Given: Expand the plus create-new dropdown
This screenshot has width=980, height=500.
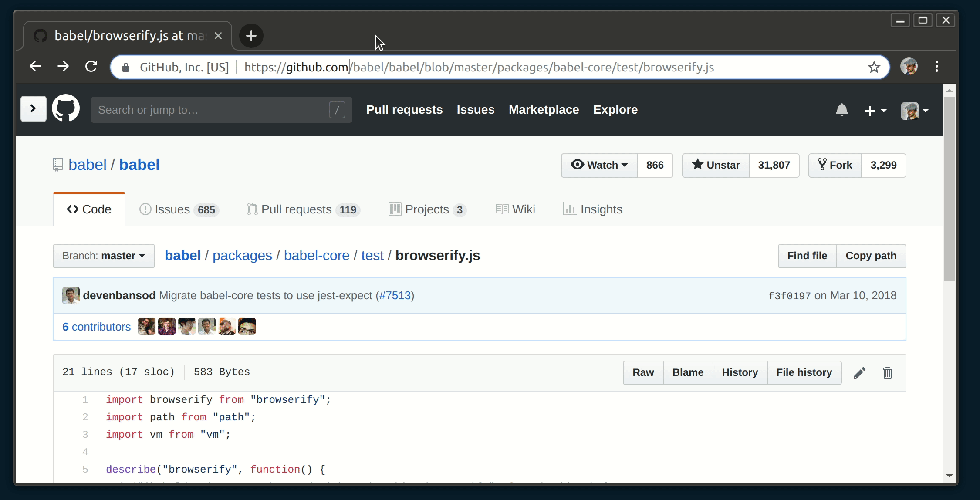Looking at the screenshot, I should click(875, 111).
